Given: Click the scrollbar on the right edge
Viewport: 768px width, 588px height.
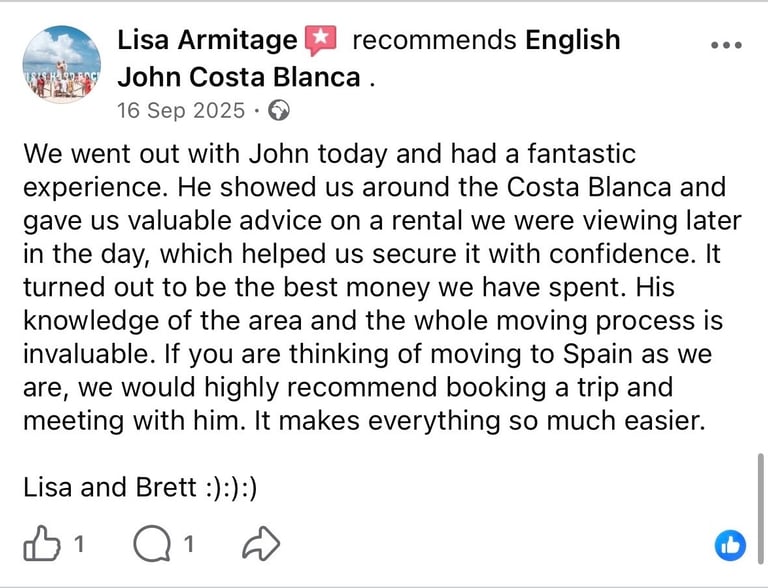Looking at the screenshot, I should [760, 497].
